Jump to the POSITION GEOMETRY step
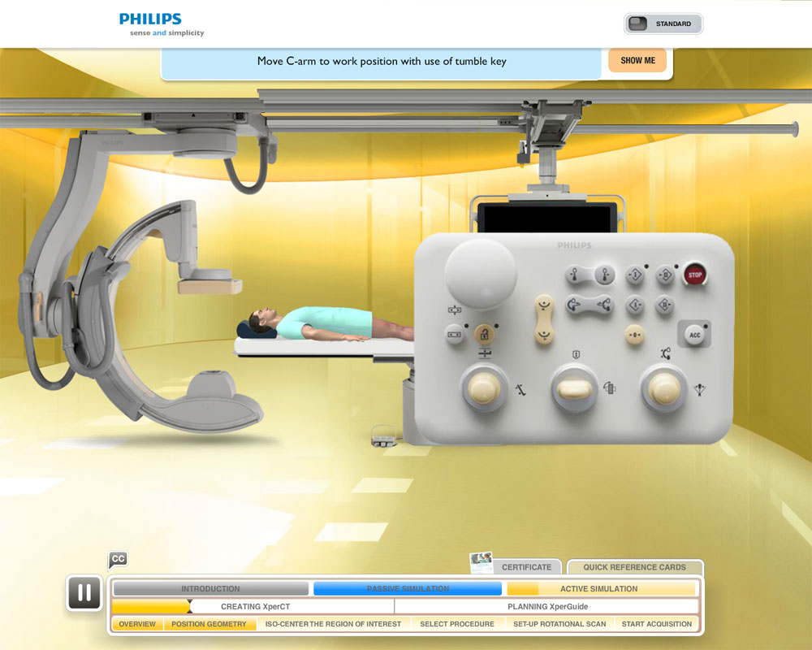Image resolution: width=812 pixels, height=650 pixels. pos(209,624)
